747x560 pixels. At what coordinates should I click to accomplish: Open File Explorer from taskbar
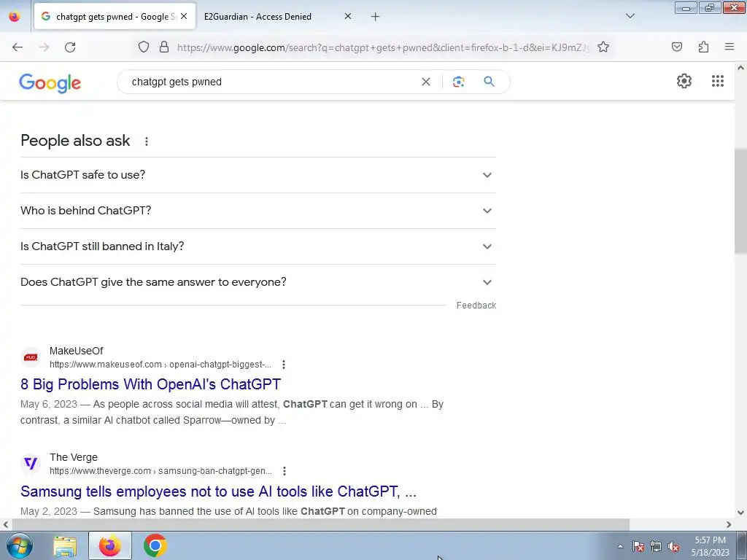[x=65, y=545]
